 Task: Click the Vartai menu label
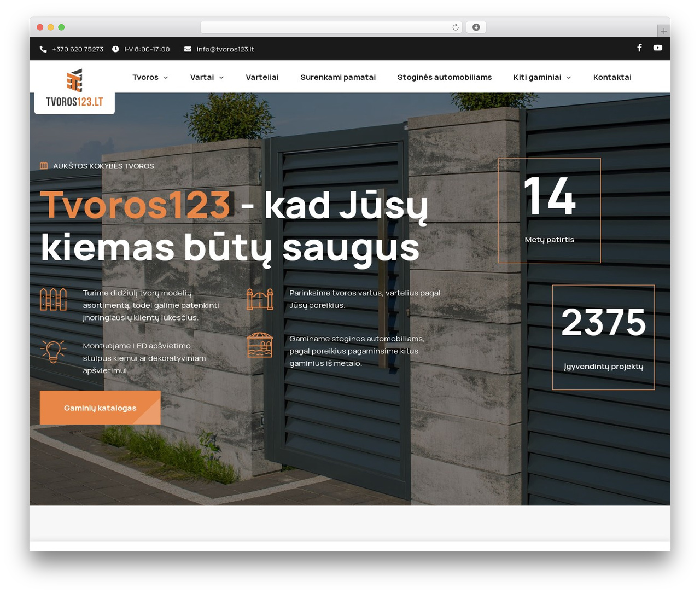tap(202, 77)
